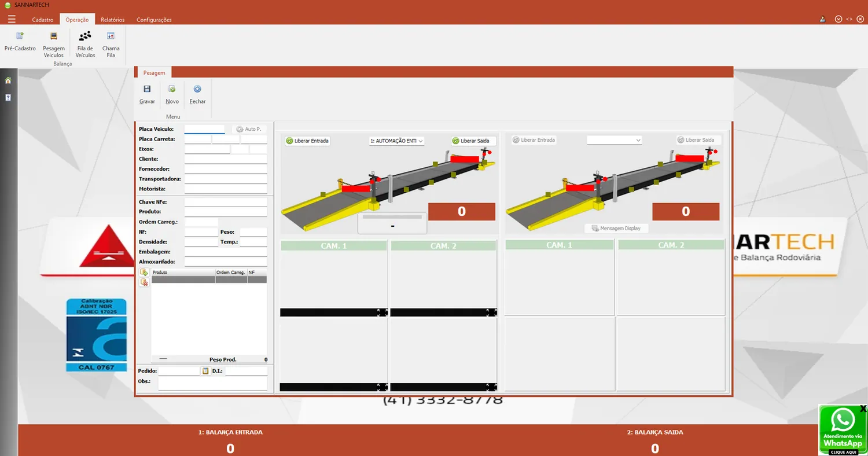Click the Densidade input field

click(201, 242)
